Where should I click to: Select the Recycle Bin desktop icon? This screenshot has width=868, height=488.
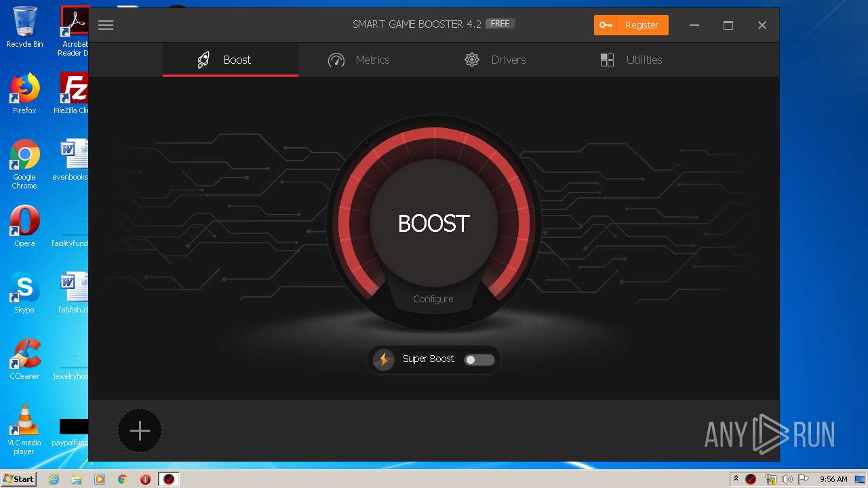pos(24,27)
